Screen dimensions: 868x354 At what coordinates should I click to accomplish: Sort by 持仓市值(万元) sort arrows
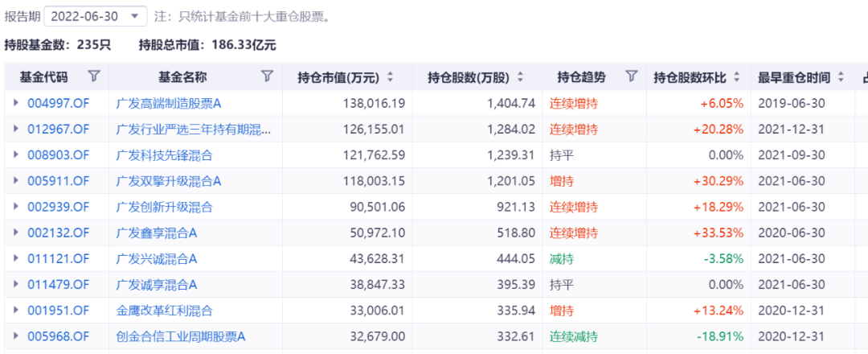pyautogui.click(x=391, y=77)
